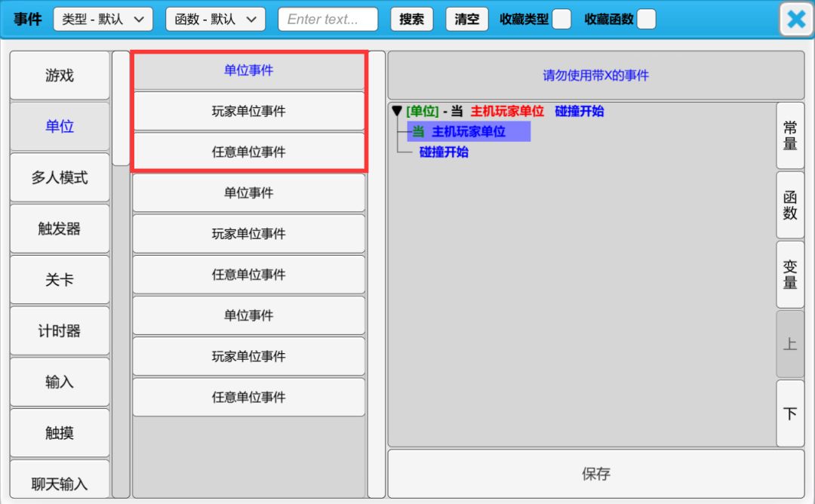815x504 pixels.
Task: Open the 触发器 category
Action: pyautogui.click(x=60, y=229)
